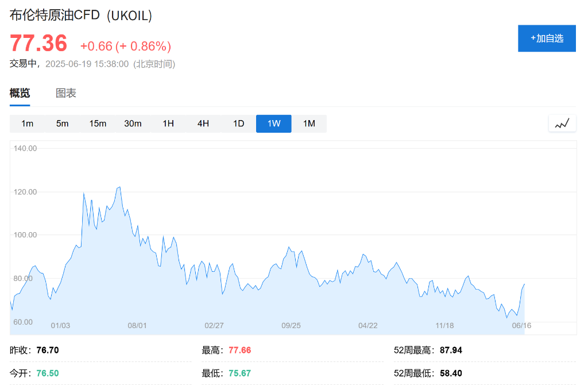Image resolution: width=588 pixels, height=385 pixels.
Task: Select the 5m timeframe
Action: point(62,124)
